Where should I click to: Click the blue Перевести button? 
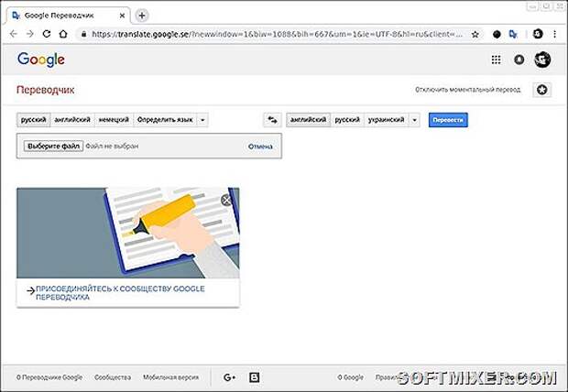(448, 120)
